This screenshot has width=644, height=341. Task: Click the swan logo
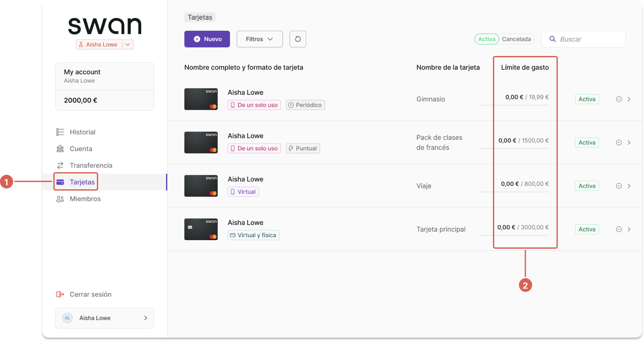[x=105, y=26]
